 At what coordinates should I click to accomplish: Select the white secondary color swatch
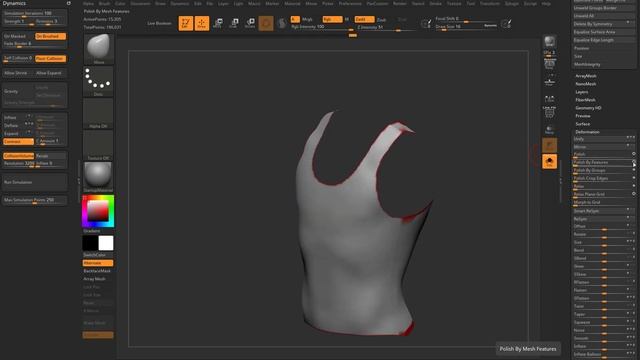pos(106,243)
